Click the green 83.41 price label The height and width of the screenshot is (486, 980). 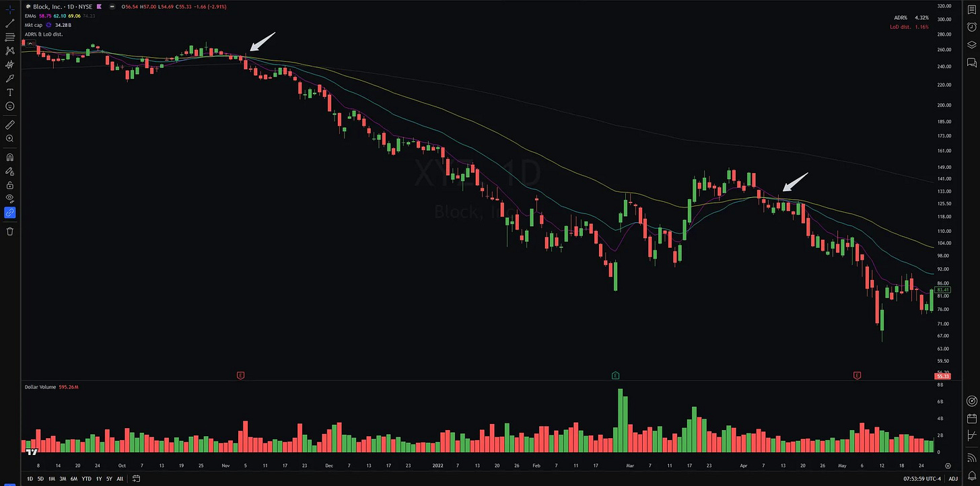943,289
